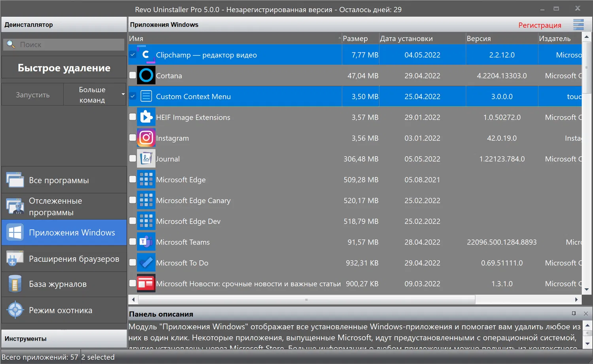Click the Journal app icon
This screenshot has height=364, width=593.
[x=146, y=159]
